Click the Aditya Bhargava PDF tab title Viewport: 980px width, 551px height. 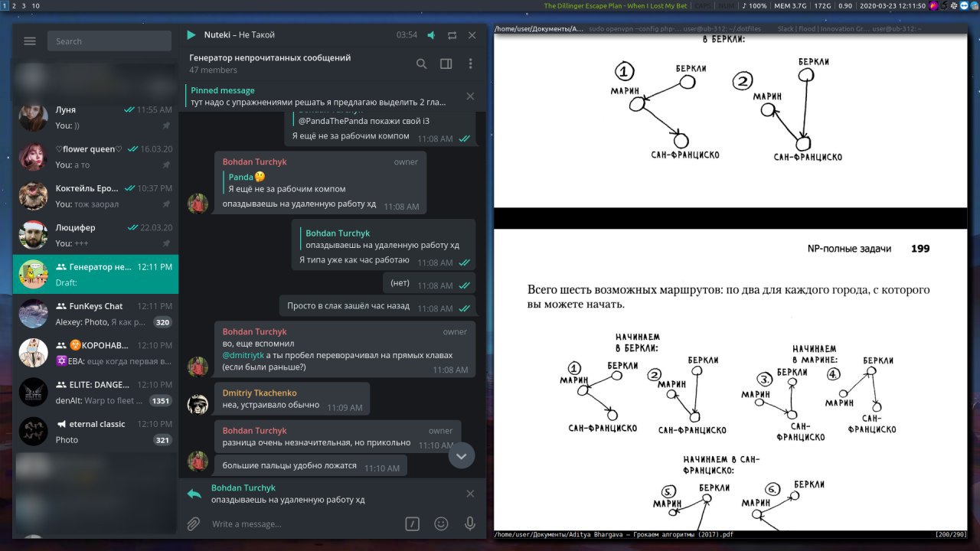pos(539,28)
